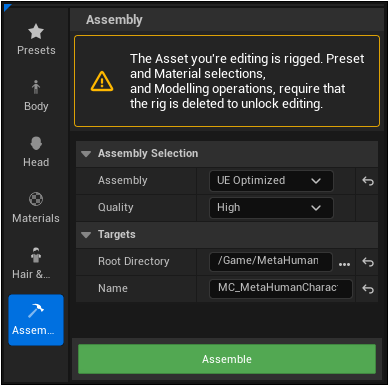
Task: Edit the Root Directory path field
Action: tap(271, 262)
